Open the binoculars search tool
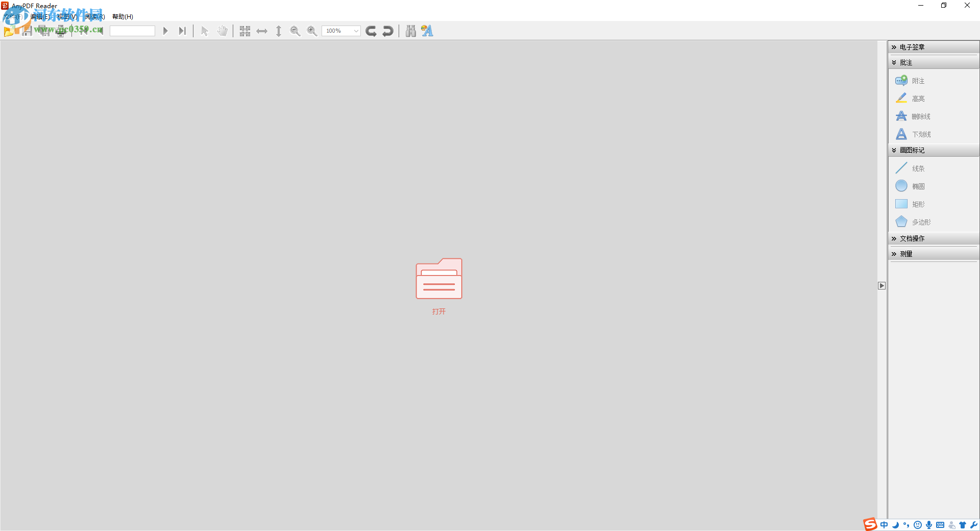The width and height of the screenshot is (980, 531). click(x=411, y=31)
